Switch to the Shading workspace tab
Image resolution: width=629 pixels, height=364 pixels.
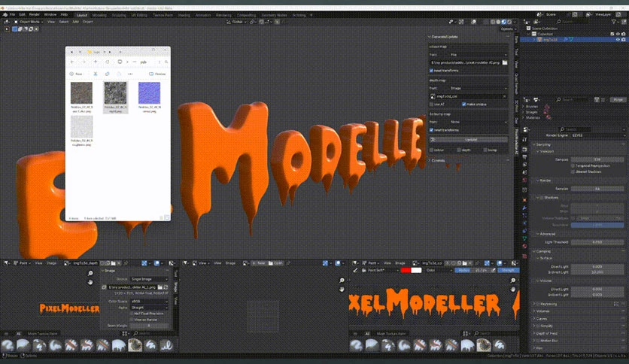point(184,15)
